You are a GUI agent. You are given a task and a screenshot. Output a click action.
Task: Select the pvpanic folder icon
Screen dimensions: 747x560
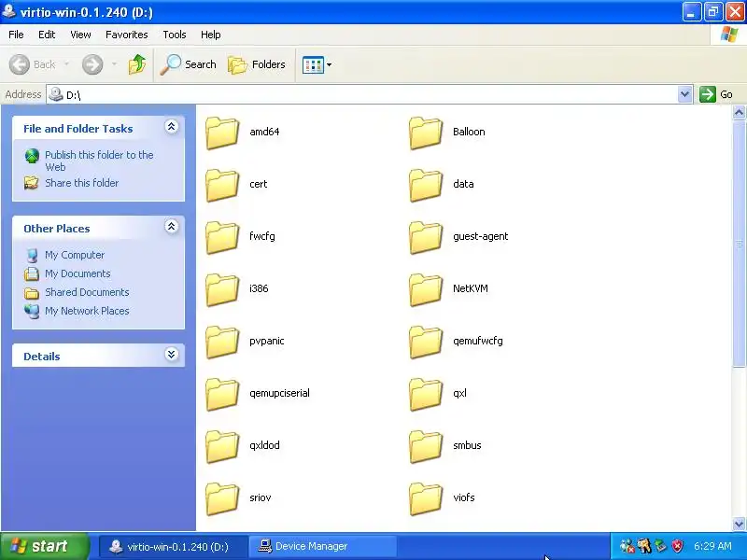point(222,343)
